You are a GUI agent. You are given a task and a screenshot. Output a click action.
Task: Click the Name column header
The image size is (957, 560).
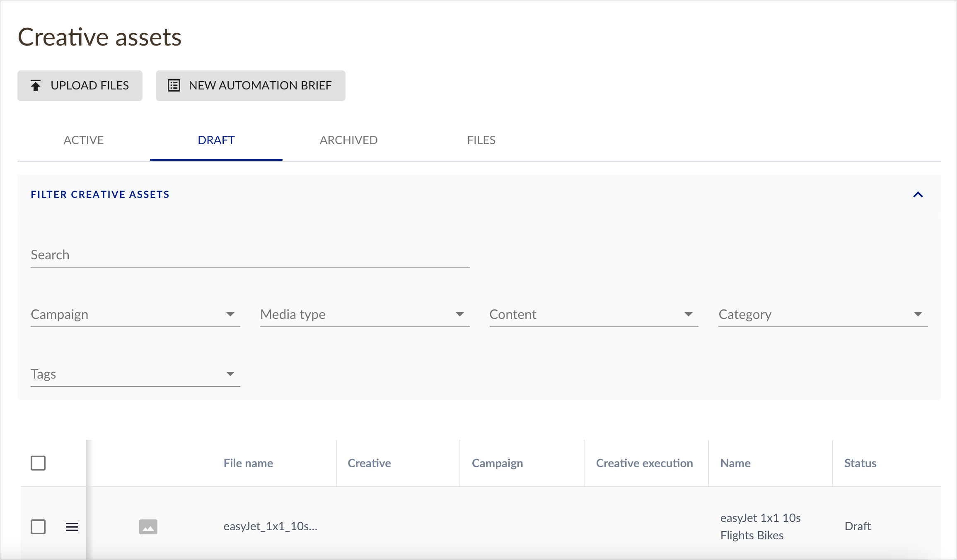pos(735,463)
